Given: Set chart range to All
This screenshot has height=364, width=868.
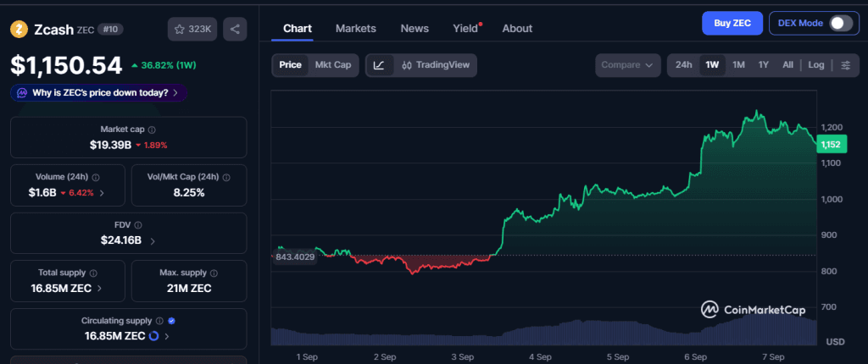Looking at the screenshot, I should point(787,65).
